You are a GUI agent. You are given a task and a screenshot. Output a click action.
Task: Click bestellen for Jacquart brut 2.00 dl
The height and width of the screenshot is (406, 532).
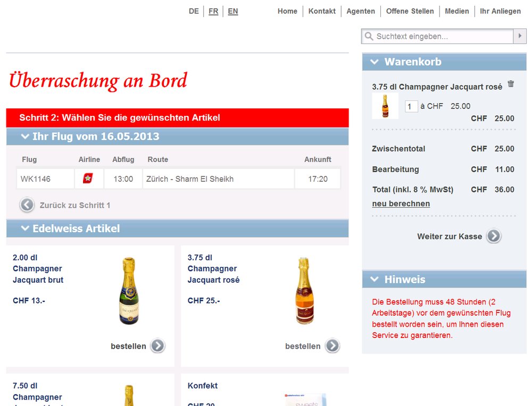[128, 346]
